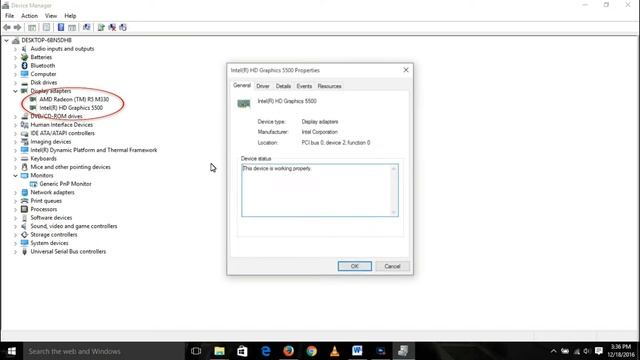Open the Windows Store taskbar icon
The height and width of the screenshot is (360, 640).
click(242, 351)
